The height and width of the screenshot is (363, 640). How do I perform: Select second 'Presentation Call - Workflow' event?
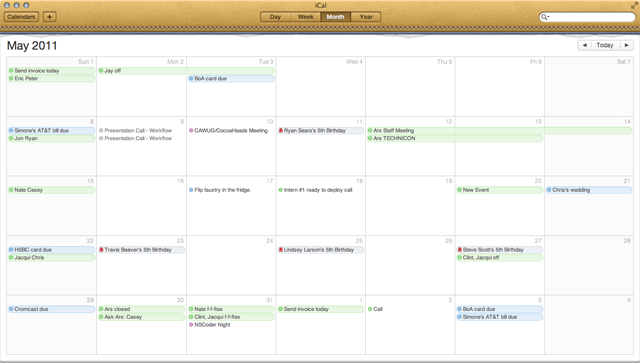141,138
